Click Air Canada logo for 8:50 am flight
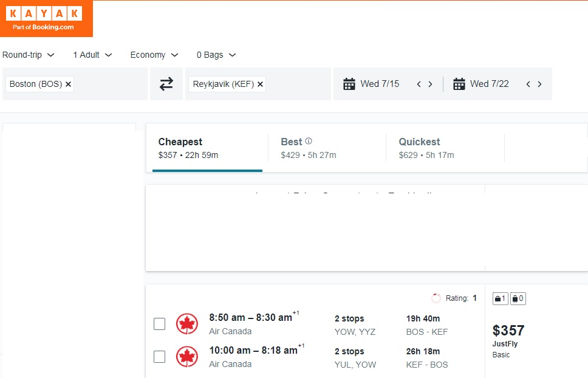The height and width of the screenshot is (378, 588). click(186, 324)
